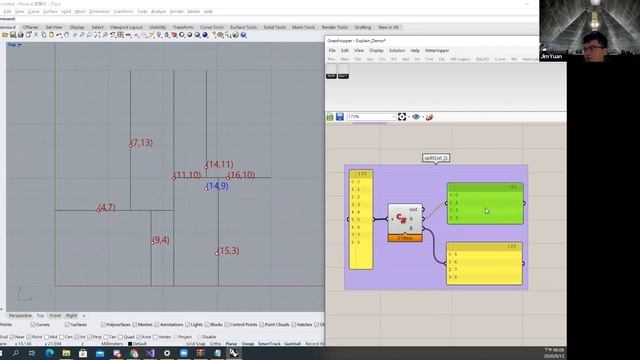Open the Mail app from the taskbar
Viewport: 640px width, 360px height.
(x=100, y=353)
